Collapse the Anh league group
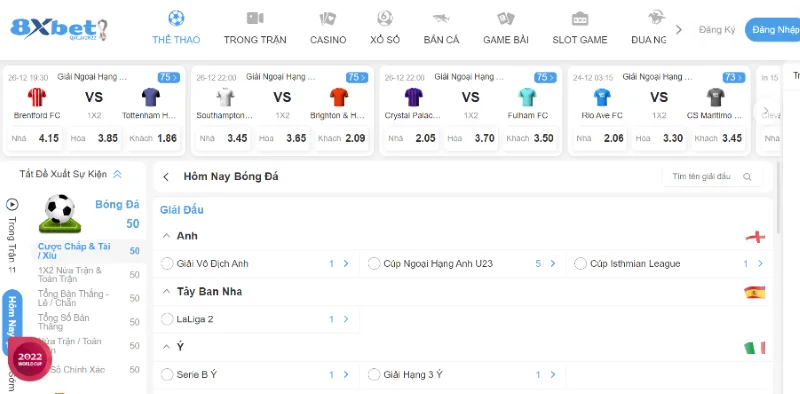Image resolution: width=800 pixels, height=394 pixels. [x=166, y=236]
